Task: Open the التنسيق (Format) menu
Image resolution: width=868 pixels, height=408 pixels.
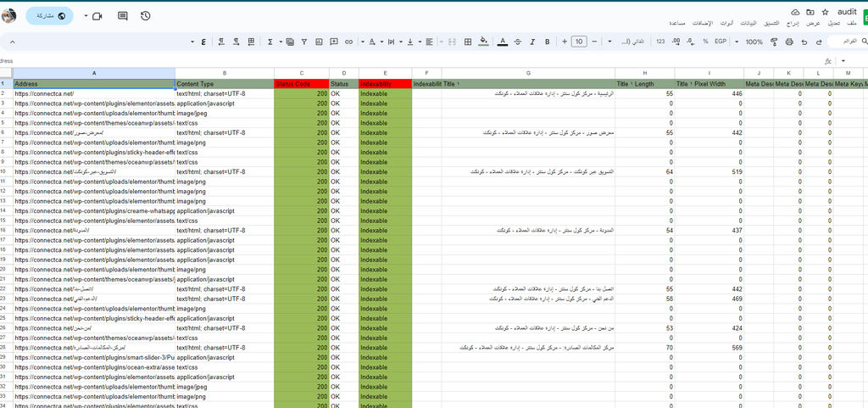Action: coord(771,23)
